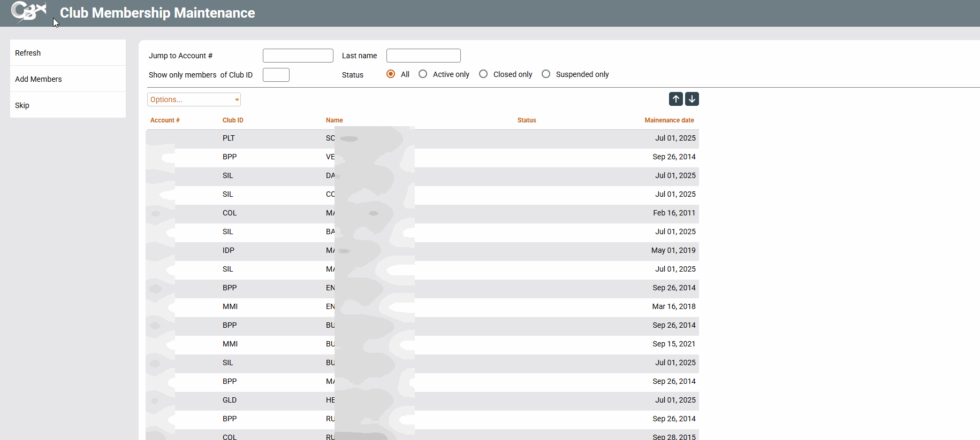Sort by Mainenance date column header
The width and height of the screenshot is (980, 440).
[669, 120]
